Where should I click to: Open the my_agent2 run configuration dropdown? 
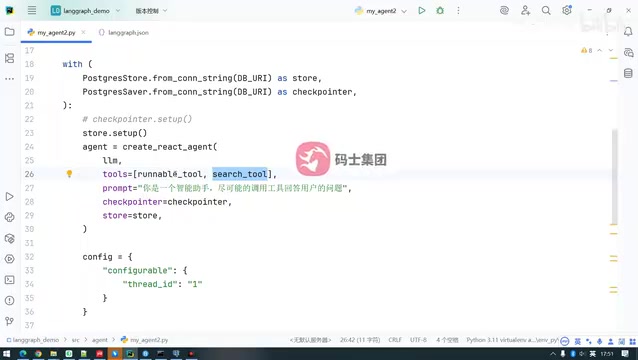coord(380,11)
